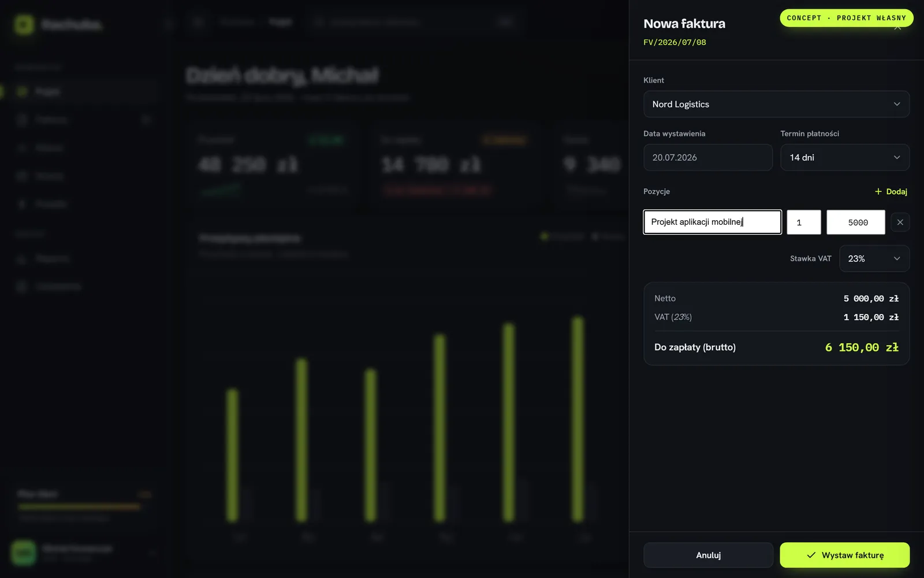Open the Klient dropdown showing Nord Logistics

pyautogui.click(x=776, y=104)
